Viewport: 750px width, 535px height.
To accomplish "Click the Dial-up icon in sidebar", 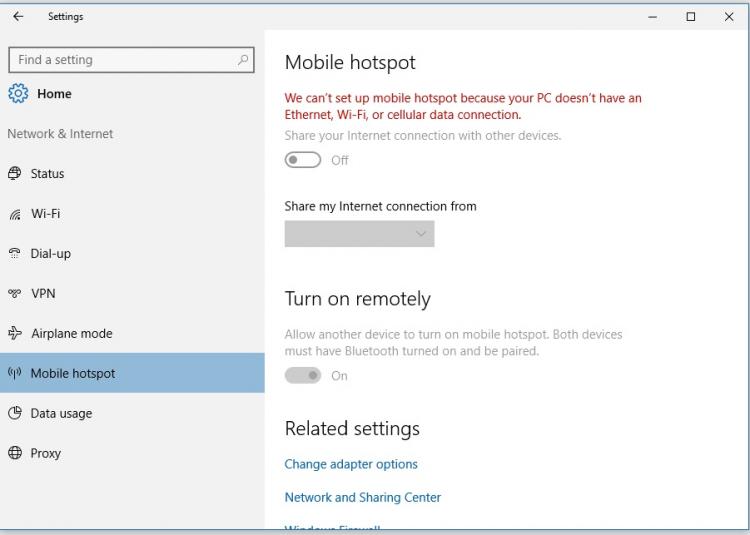I will click(14, 254).
